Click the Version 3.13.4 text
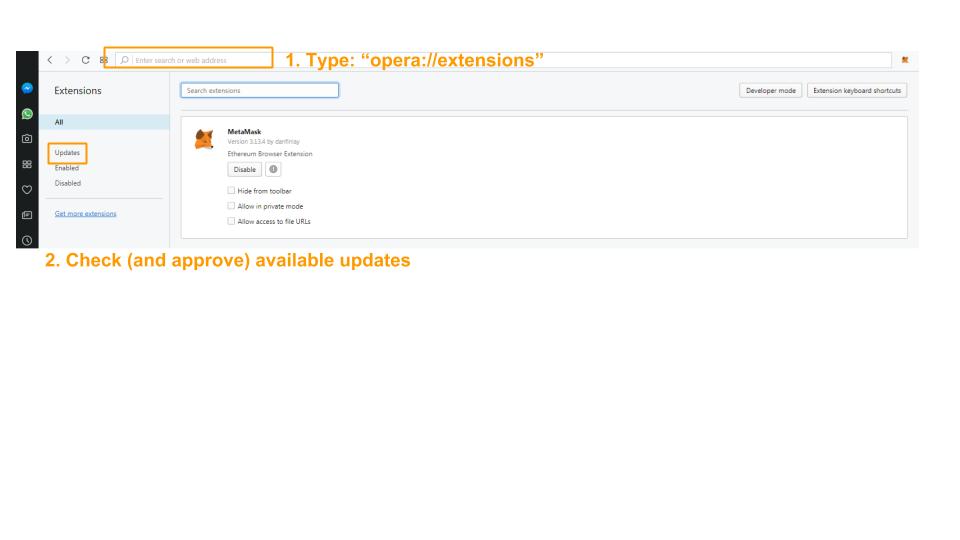Image resolution: width=960 pixels, height=540 pixels. [263, 141]
